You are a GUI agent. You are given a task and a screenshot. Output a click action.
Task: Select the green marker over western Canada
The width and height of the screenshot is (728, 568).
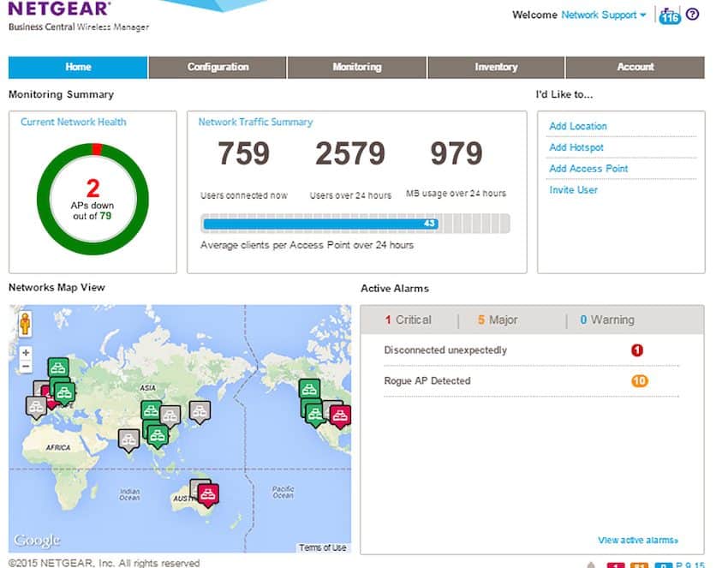[309, 390]
